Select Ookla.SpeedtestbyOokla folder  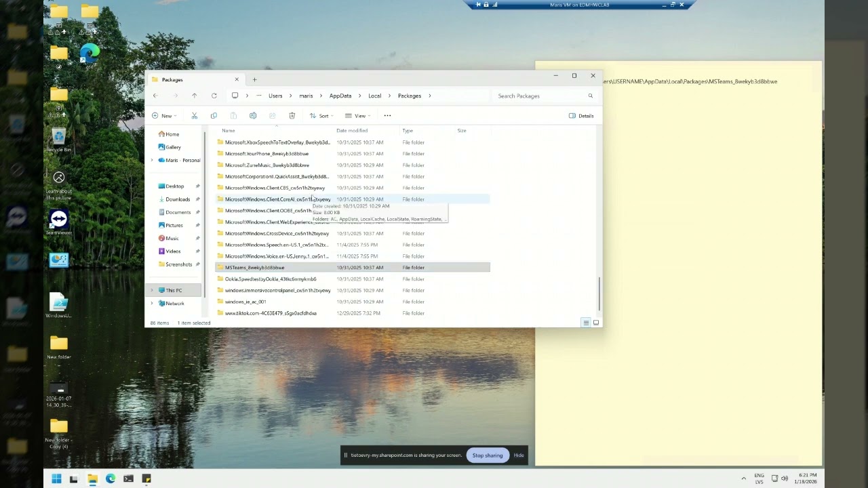(x=353, y=279)
